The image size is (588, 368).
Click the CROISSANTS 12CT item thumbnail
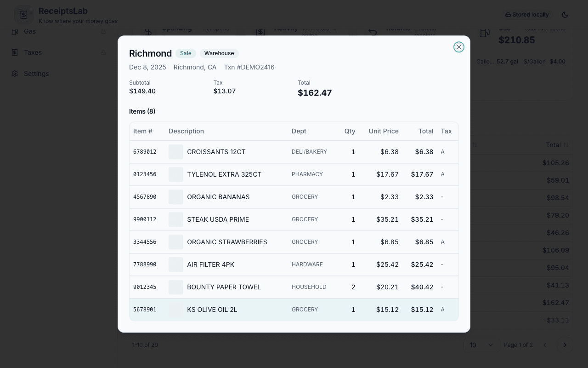(175, 152)
